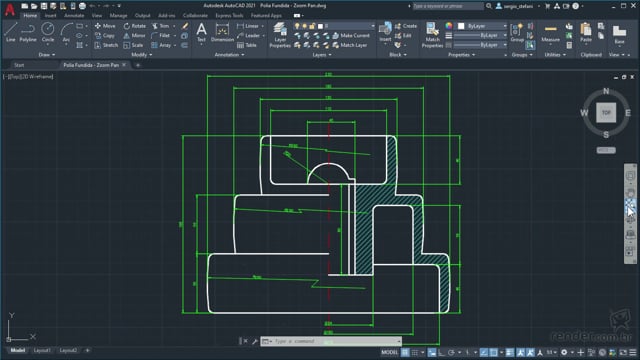Select the Circle tool
This screenshot has width=640, height=360.
click(48, 33)
